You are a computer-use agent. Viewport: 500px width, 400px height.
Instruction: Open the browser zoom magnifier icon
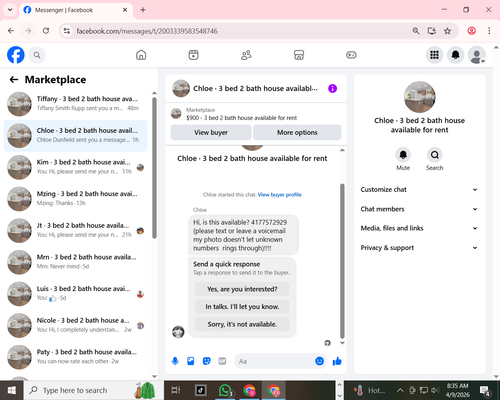click(416, 31)
